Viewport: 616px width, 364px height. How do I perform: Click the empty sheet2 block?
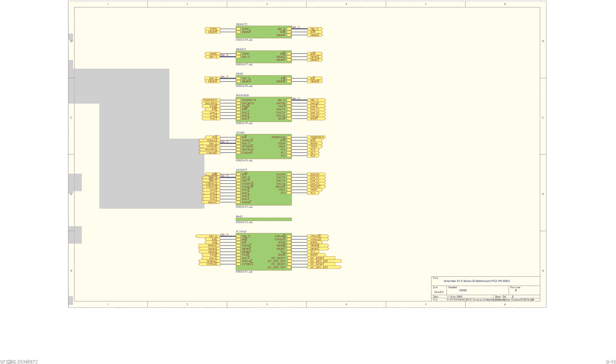(263, 219)
